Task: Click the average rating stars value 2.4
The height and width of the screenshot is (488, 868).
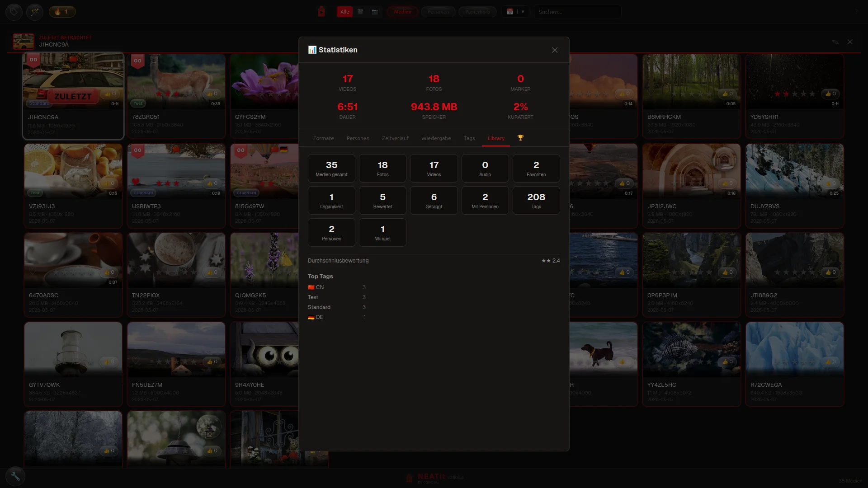Action: click(x=551, y=261)
